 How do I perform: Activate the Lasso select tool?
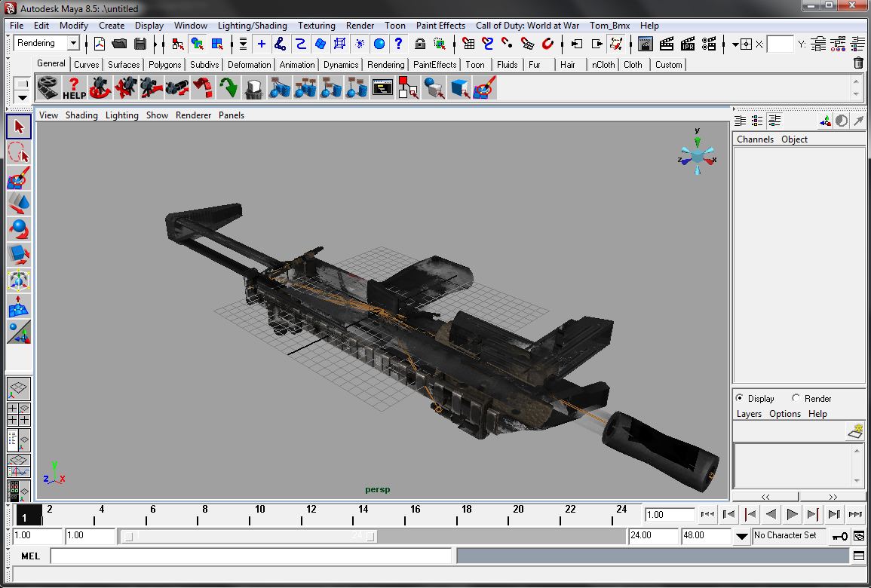pos(19,154)
